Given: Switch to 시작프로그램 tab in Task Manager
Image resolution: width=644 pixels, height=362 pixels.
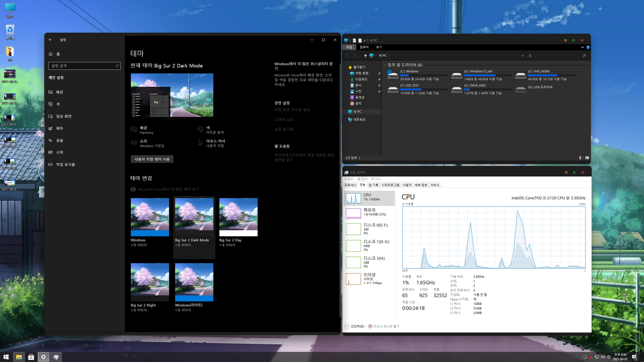Looking at the screenshot, I should pos(390,185).
